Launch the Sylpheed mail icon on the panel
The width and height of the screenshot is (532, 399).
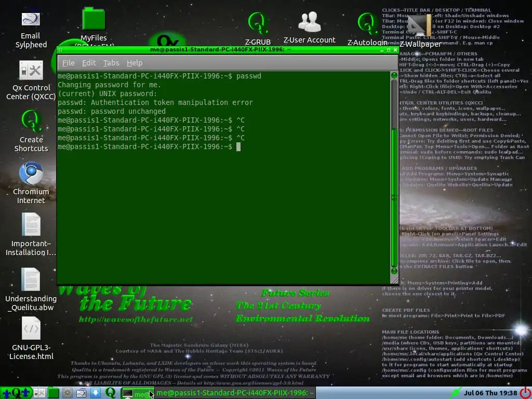(82, 393)
